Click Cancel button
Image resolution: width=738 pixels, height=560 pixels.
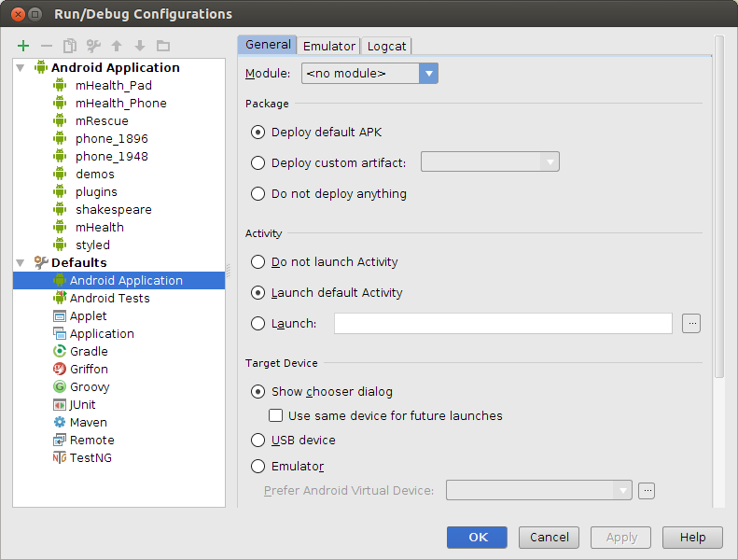coord(549,538)
